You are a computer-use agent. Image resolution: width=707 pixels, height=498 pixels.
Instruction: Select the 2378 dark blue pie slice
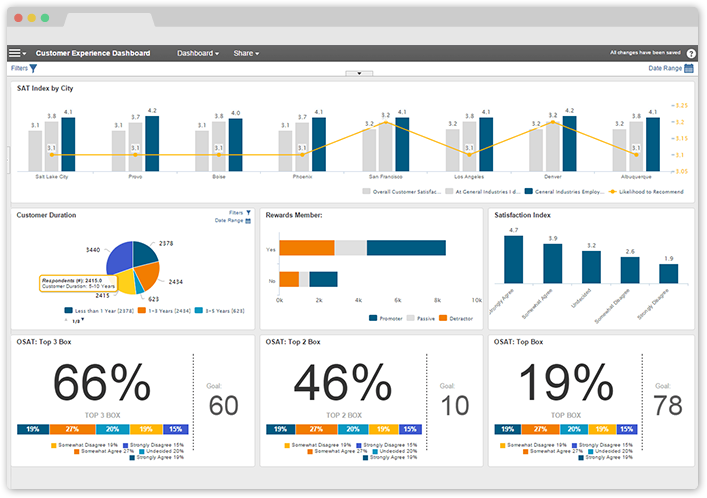tap(144, 254)
